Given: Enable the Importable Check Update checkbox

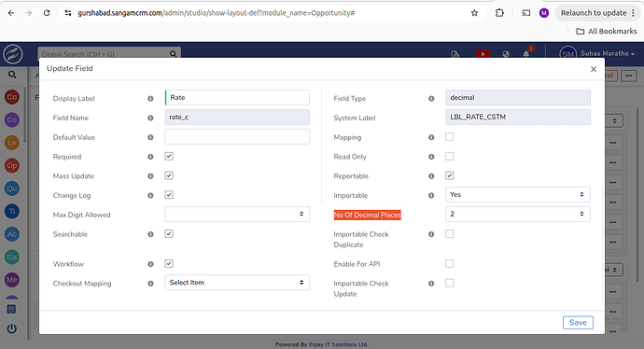Looking at the screenshot, I should pos(450,283).
